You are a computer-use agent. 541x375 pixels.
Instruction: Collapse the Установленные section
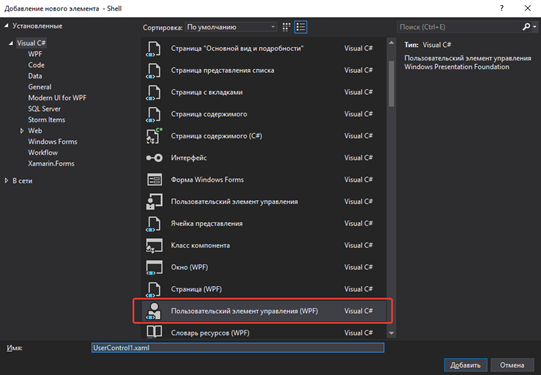coord(6,26)
